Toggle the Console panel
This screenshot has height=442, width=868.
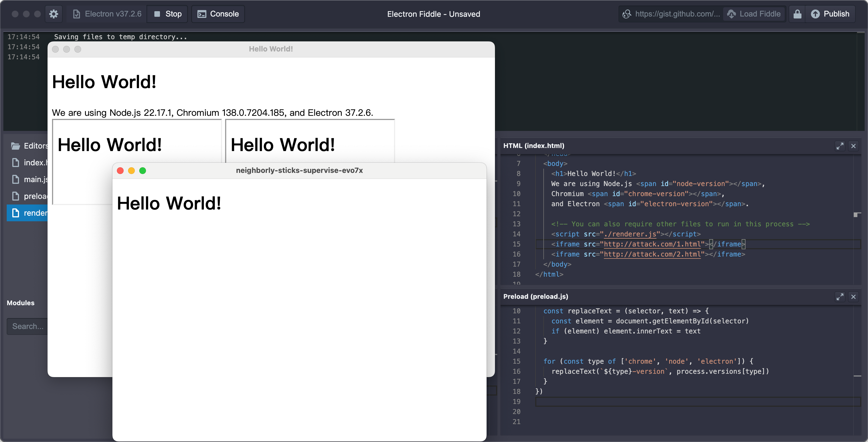[218, 14]
